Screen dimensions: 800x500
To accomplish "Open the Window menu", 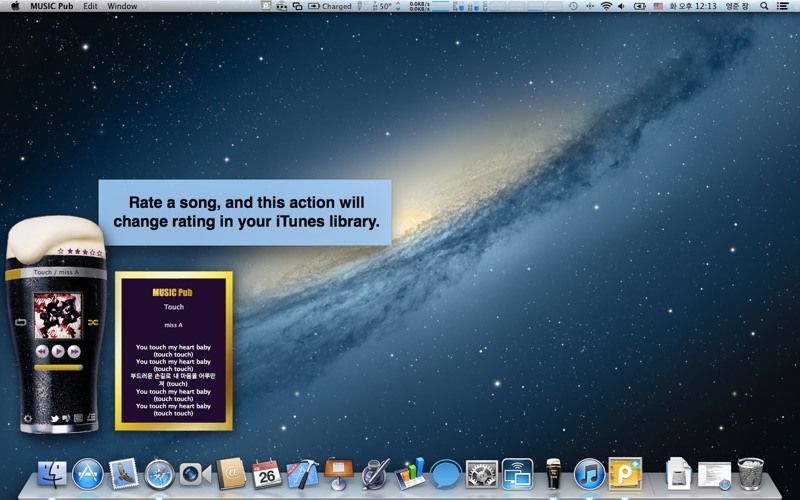I will (122, 6).
